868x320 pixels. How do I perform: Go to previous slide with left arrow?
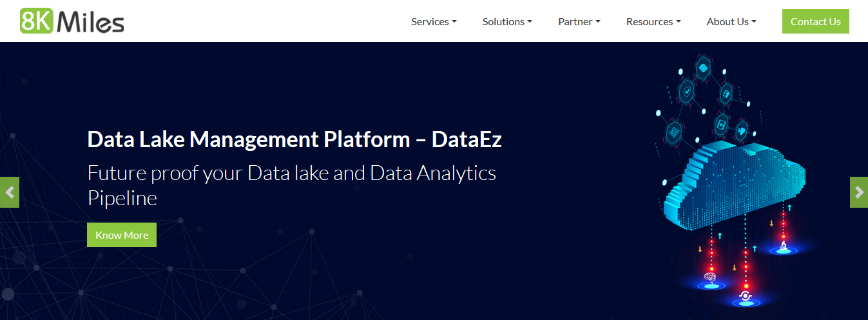(9, 192)
